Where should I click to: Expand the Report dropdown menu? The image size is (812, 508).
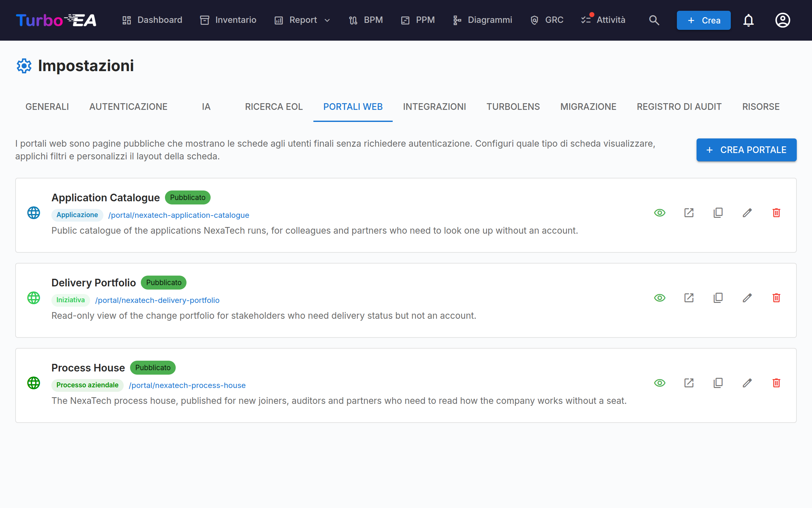coord(303,20)
